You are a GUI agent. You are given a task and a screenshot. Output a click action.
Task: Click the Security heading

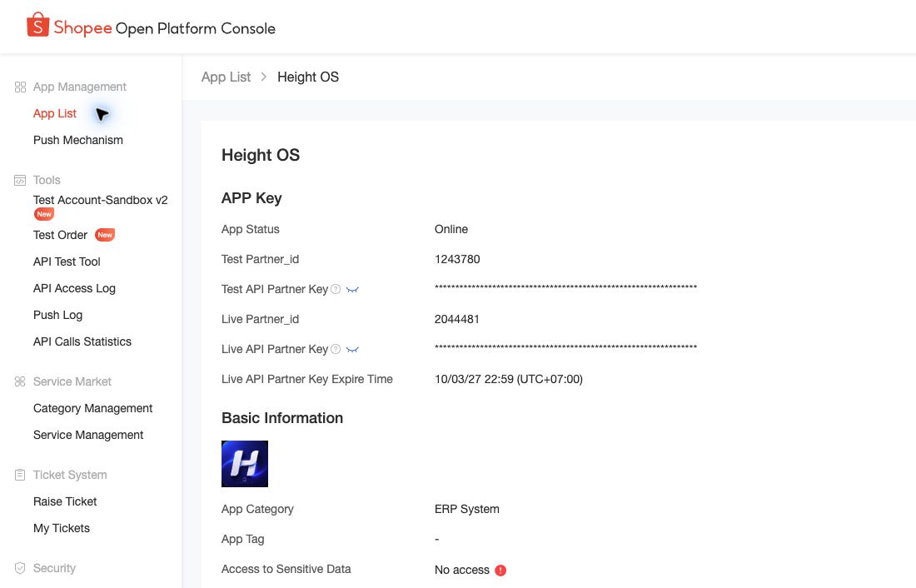(54, 568)
